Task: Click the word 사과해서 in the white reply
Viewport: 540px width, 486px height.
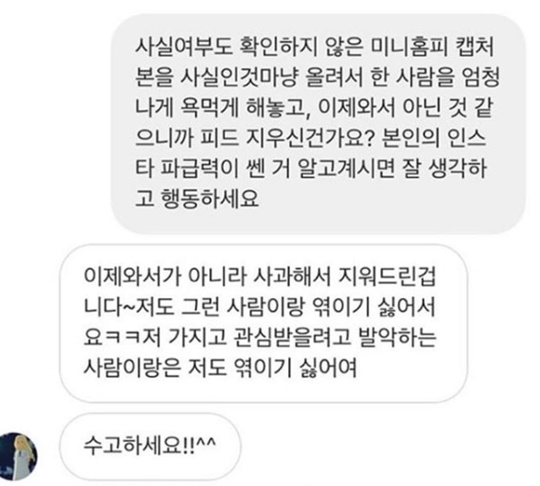Action: pos(292,276)
